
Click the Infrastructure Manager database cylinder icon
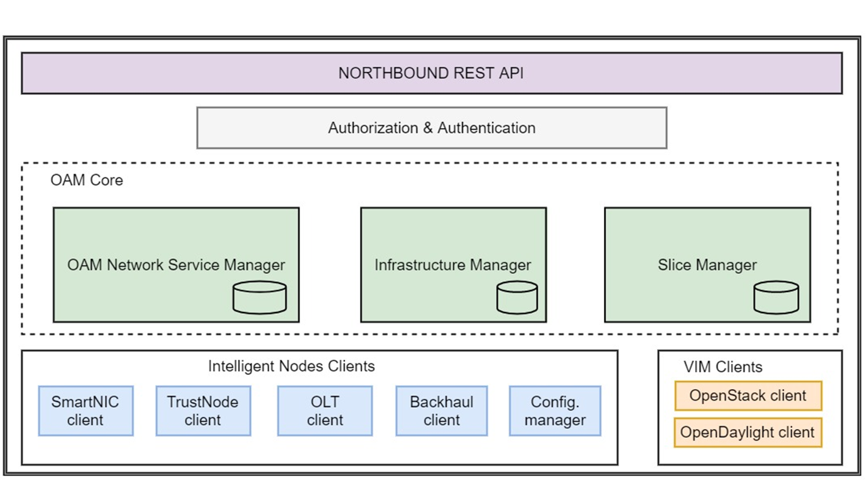(x=517, y=298)
